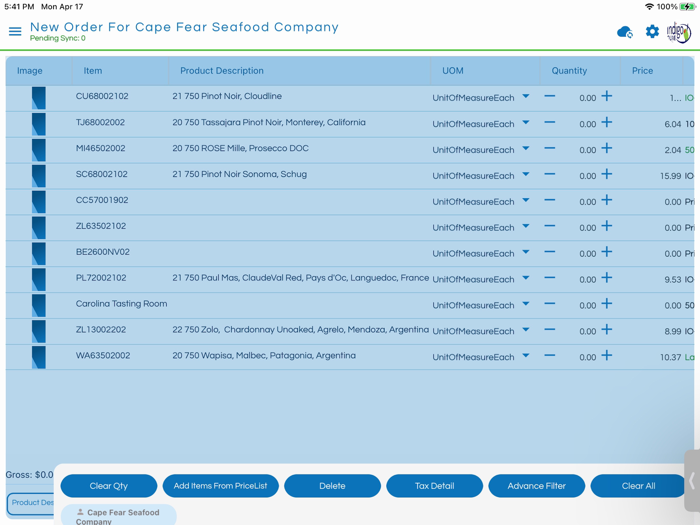Decrease quantity for CU68002102 with minus
Viewport: 700px width, 525px height.
[550, 96]
